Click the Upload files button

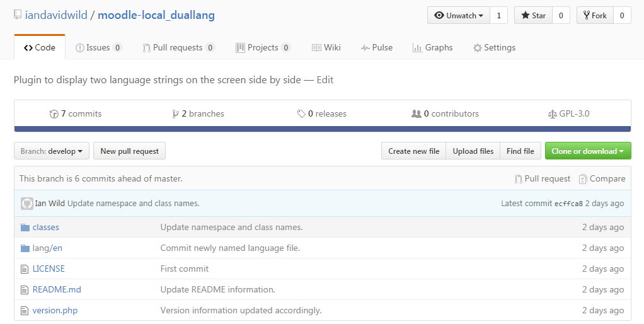[473, 151]
